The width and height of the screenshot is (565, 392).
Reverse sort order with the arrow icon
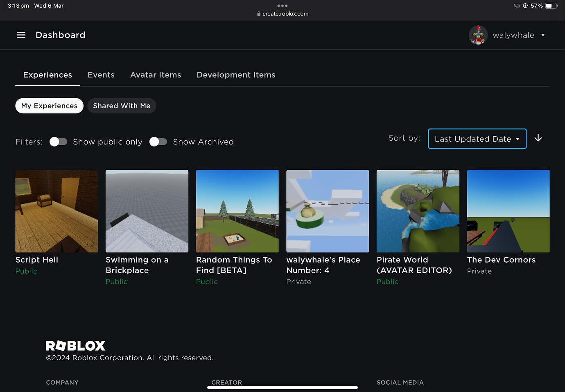538,138
